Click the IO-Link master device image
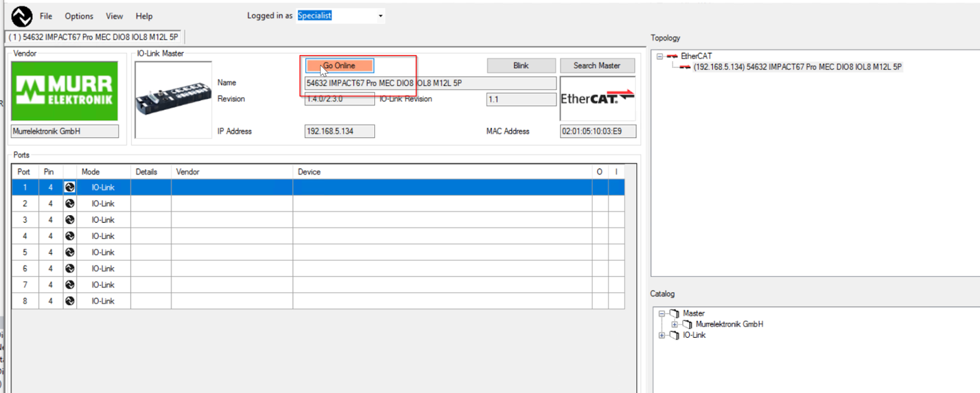 (x=173, y=99)
